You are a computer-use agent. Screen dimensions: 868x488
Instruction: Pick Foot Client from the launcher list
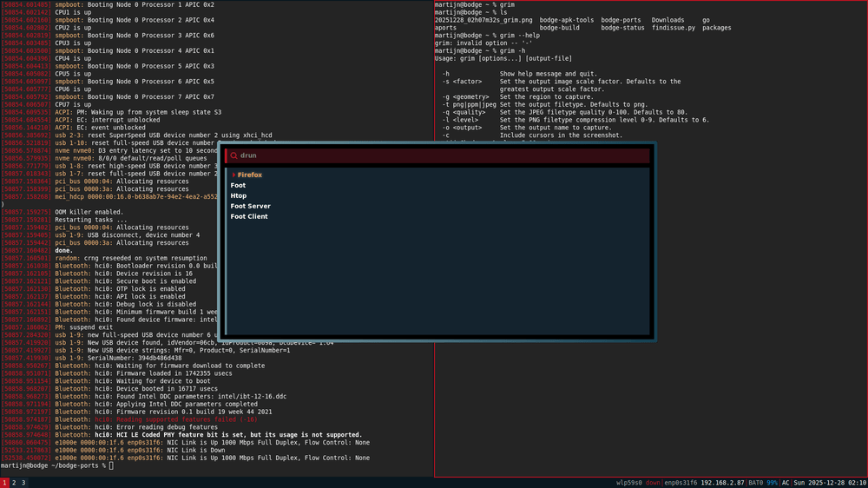point(249,217)
